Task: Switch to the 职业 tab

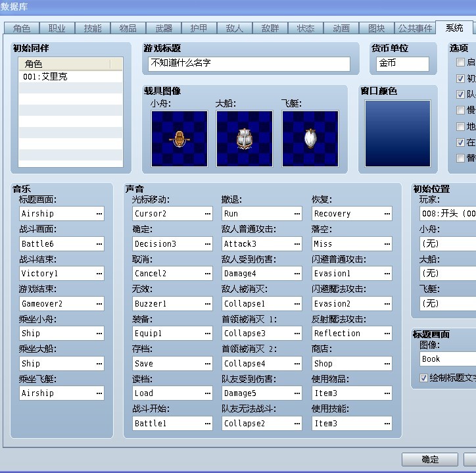Action: (57, 28)
